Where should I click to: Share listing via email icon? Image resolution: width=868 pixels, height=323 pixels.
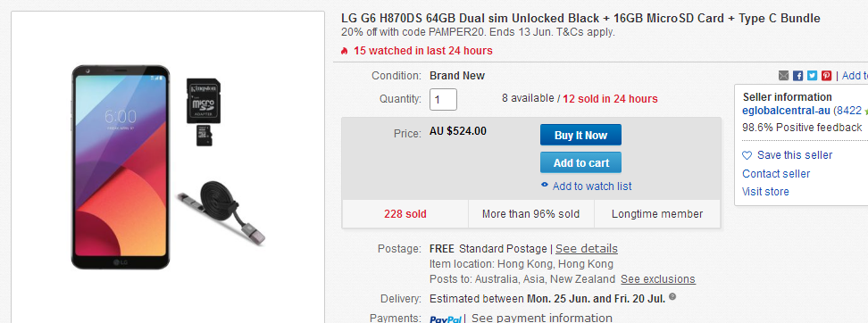click(x=783, y=76)
